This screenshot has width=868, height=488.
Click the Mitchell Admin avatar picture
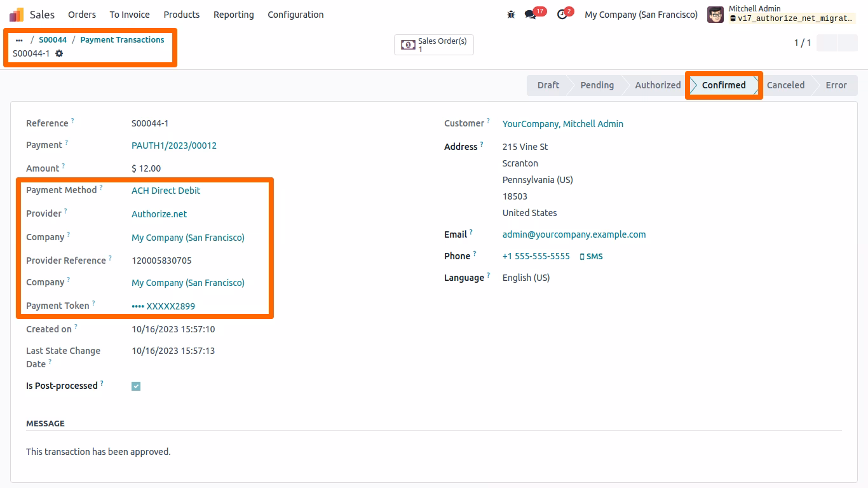click(715, 15)
